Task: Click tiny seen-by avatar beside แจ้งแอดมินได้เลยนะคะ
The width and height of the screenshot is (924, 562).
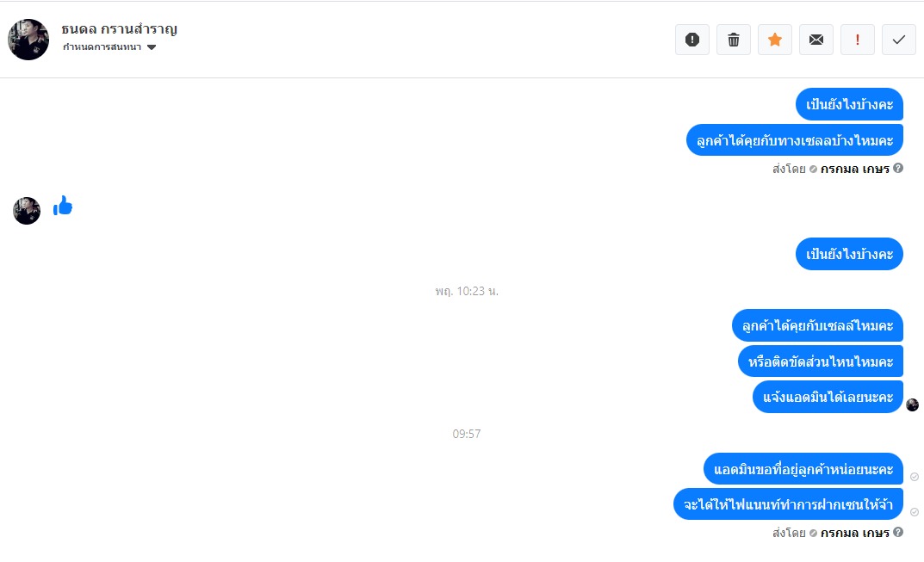Action: pyautogui.click(x=912, y=405)
